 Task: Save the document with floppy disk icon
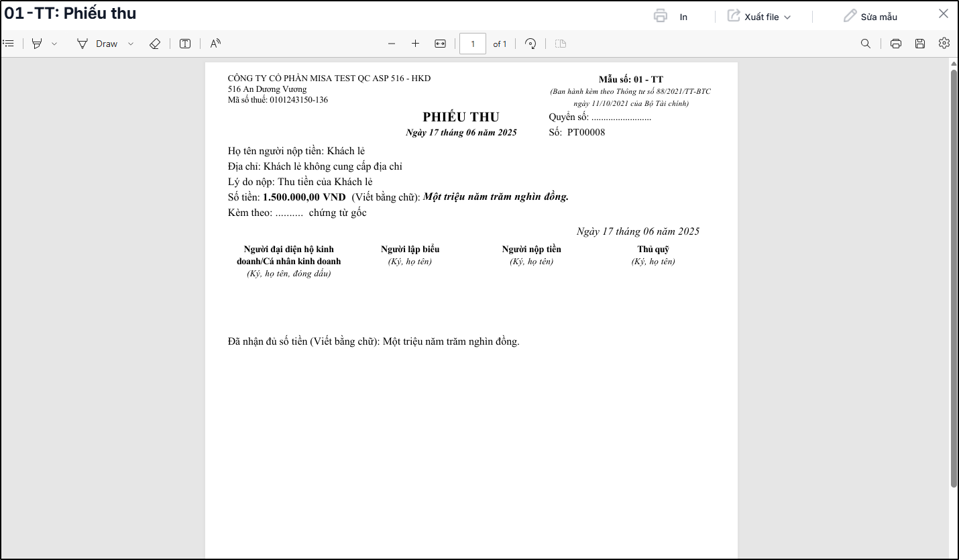(920, 44)
